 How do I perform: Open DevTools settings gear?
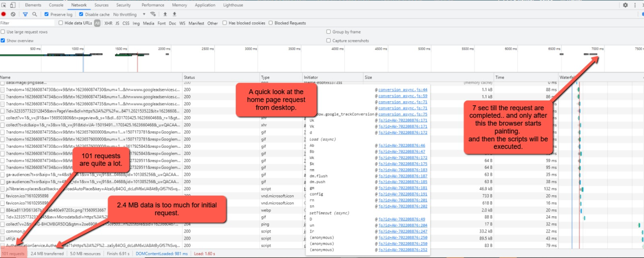click(625, 5)
